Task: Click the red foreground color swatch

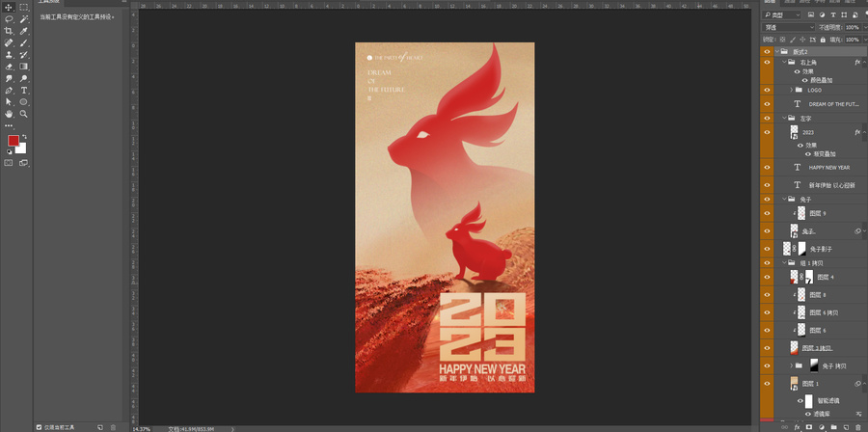Action: coord(13,141)
